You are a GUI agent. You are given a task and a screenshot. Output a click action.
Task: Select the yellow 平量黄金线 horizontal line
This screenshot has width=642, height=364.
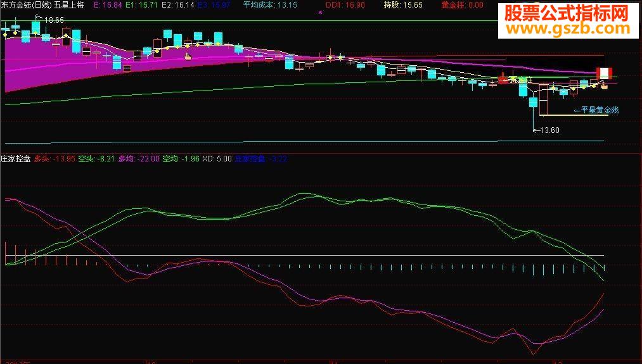click(x=574, y=115)
